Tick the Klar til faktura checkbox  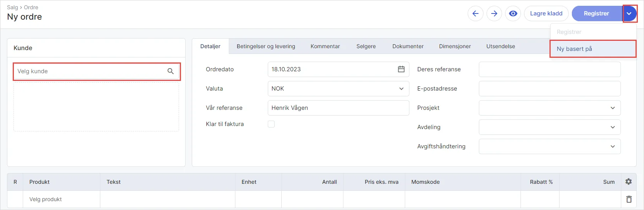271,124
